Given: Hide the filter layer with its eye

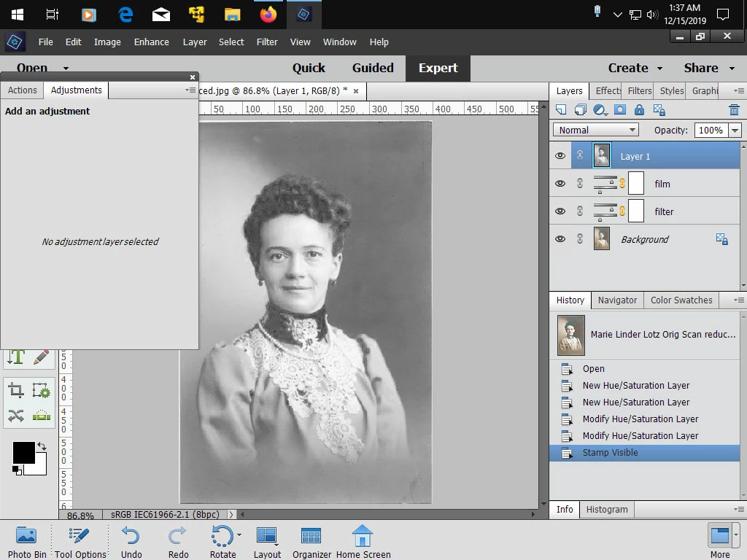Looking at the screenshot, I should point(560,211).
